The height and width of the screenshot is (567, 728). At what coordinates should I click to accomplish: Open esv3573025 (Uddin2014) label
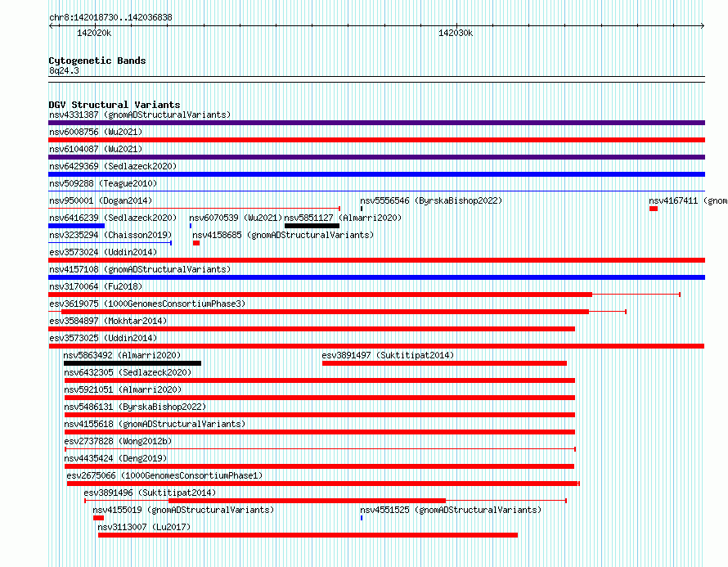[103, 338]
